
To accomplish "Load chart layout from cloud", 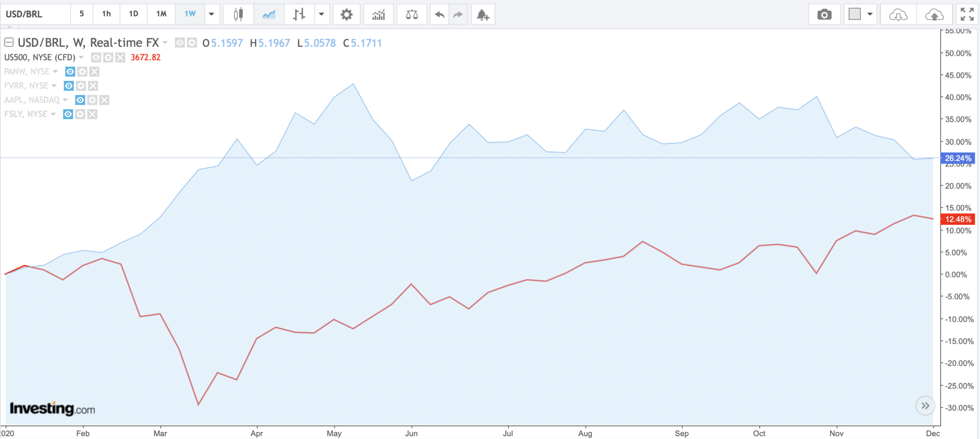I will point(898,14).
